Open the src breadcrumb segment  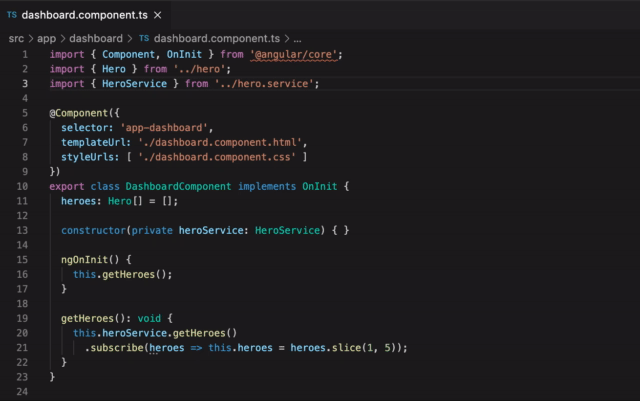click(16, 39)
